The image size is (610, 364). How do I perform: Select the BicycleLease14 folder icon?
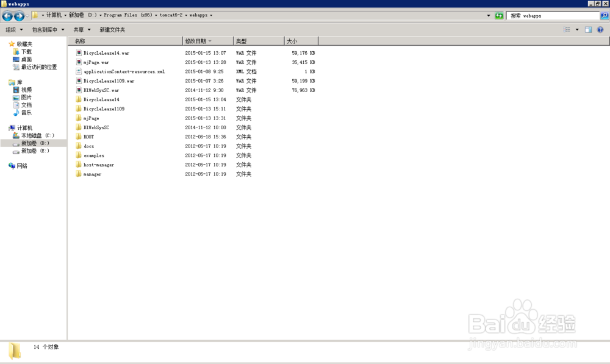79,99
